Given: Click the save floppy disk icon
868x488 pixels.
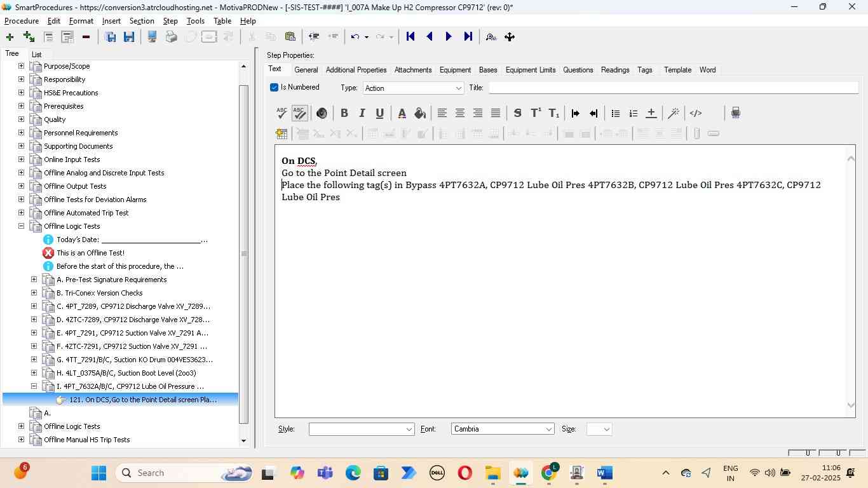Looking at the screenshot, I should [129, 37].
